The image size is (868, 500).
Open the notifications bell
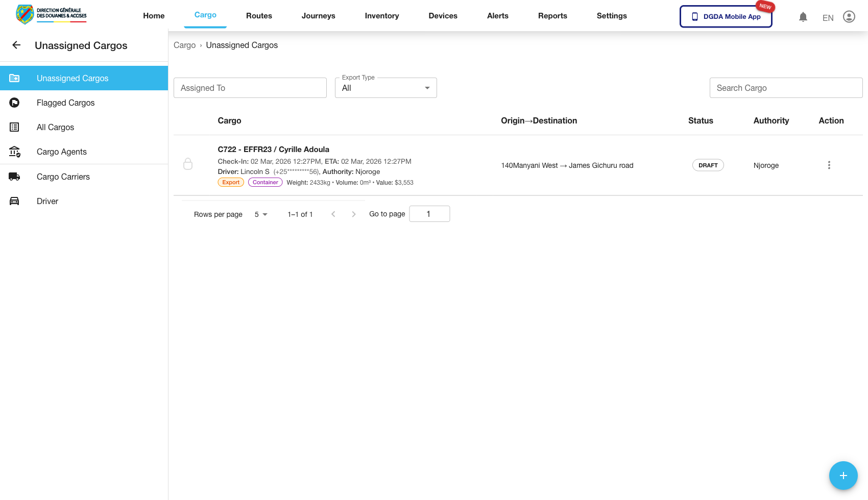[x=803, y=17]
